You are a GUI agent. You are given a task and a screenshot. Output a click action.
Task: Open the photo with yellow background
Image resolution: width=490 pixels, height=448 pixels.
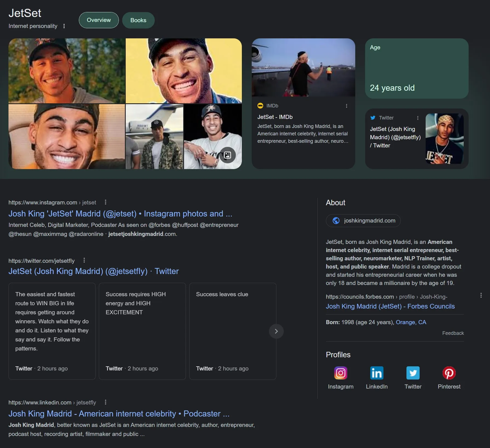pyautogui.click(x=184, y=71)
